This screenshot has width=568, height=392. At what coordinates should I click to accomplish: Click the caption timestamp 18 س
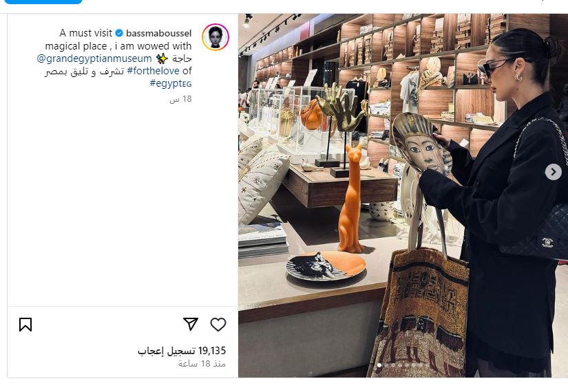pyautogui.click(x=180, y=99)
